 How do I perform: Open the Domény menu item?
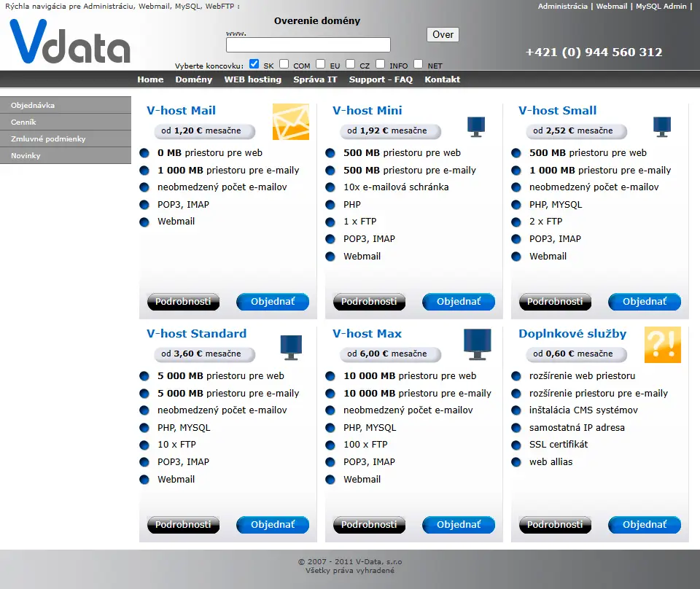point(194,79)
